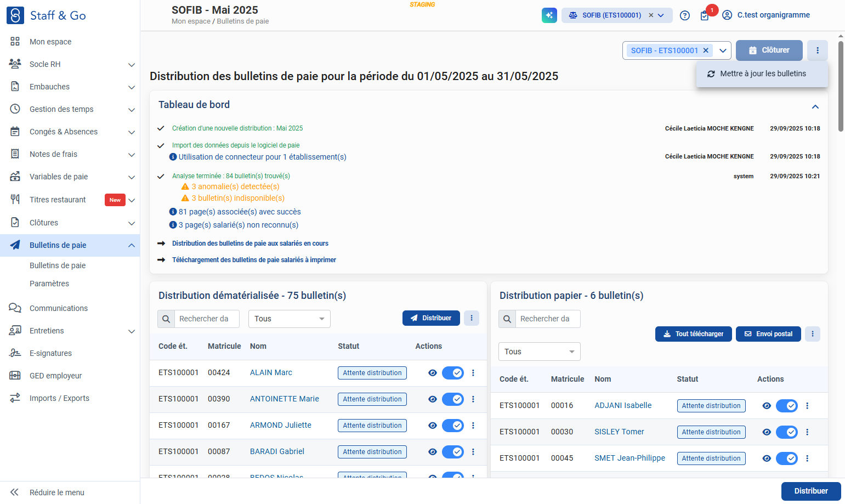This screenshot has width=845, height=504.
Task: Open the help question mark icon
Action: 685,15
